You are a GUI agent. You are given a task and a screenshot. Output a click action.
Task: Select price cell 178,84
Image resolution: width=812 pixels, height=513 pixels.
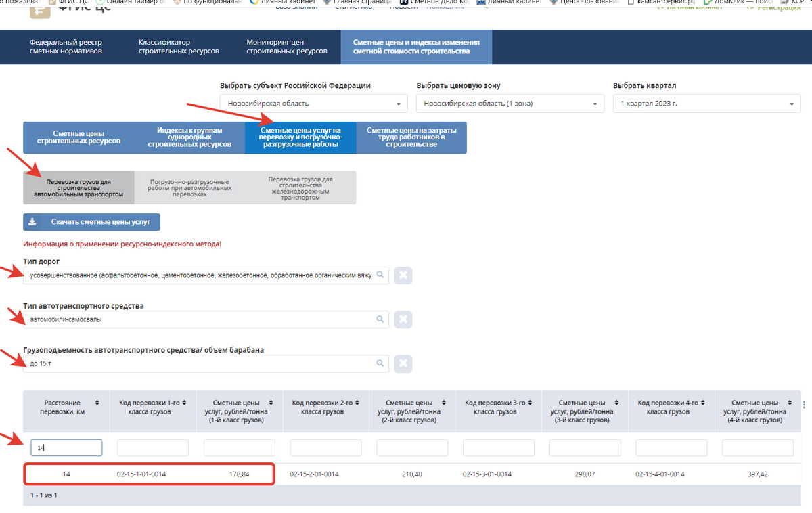point(240,474)
